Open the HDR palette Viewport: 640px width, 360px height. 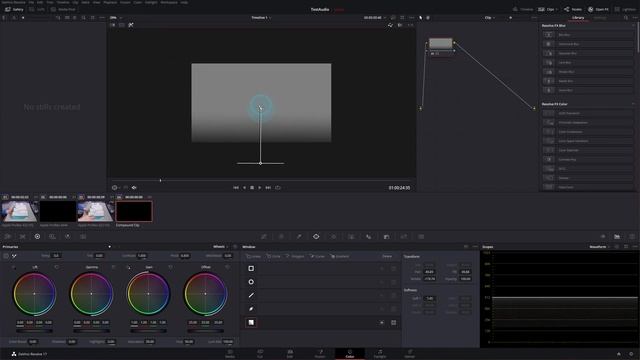[52, 236]
